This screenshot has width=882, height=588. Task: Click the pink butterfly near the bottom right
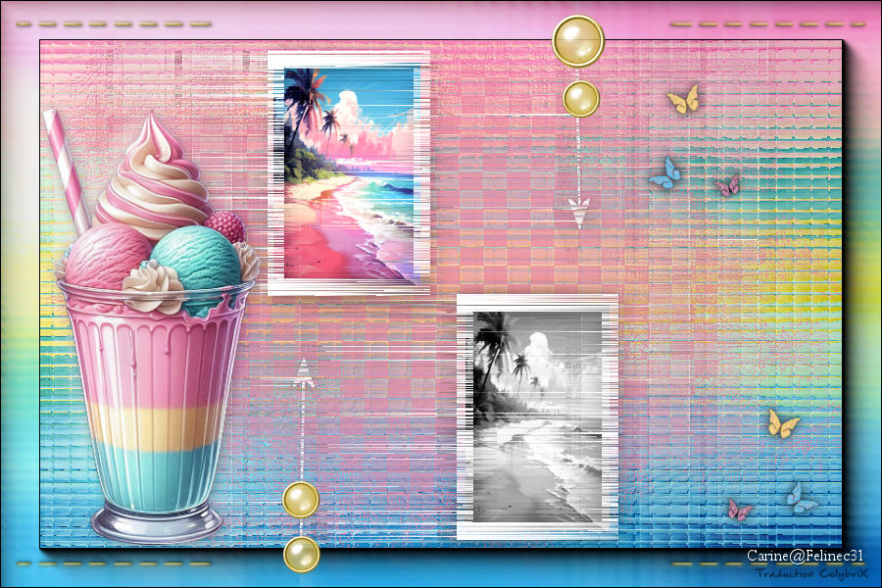click(738, 511)
